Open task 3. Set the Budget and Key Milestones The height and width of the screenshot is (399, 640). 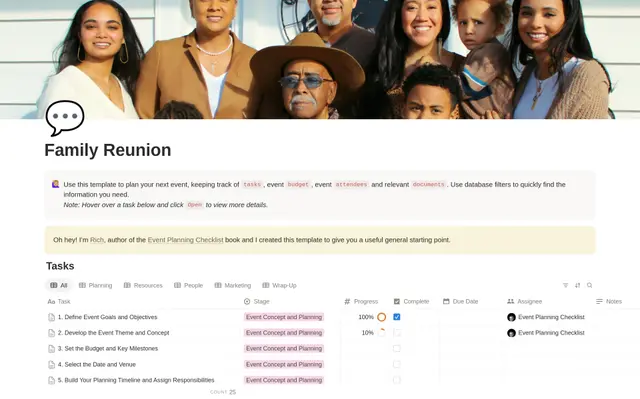pos(108,348)
